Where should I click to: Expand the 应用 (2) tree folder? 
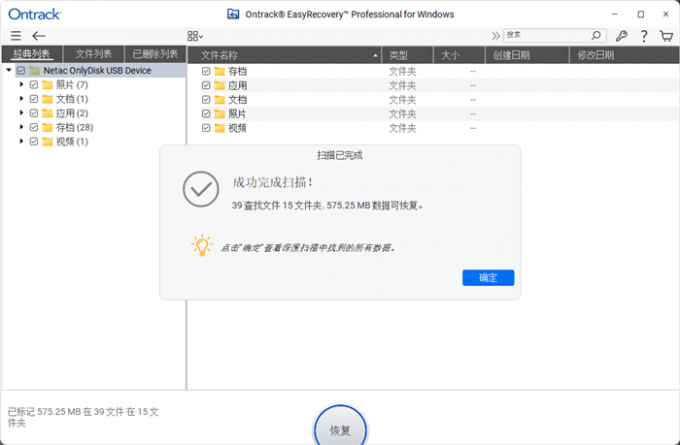21,113
